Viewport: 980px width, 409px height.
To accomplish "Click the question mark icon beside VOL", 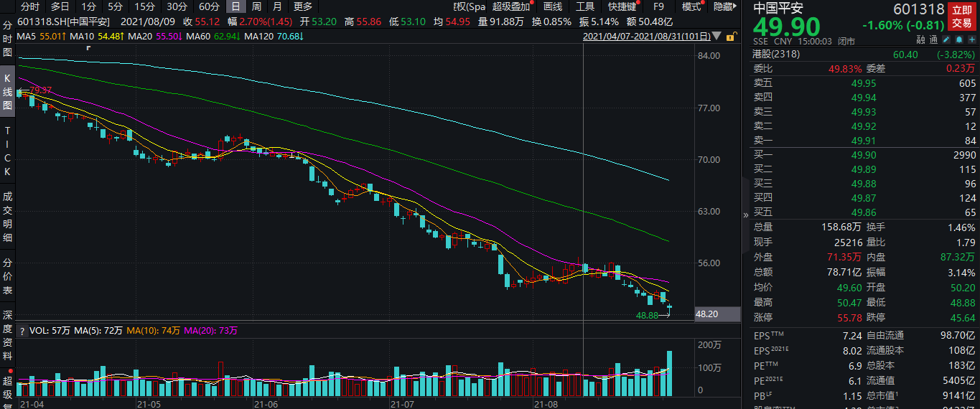I will (21, 331).
